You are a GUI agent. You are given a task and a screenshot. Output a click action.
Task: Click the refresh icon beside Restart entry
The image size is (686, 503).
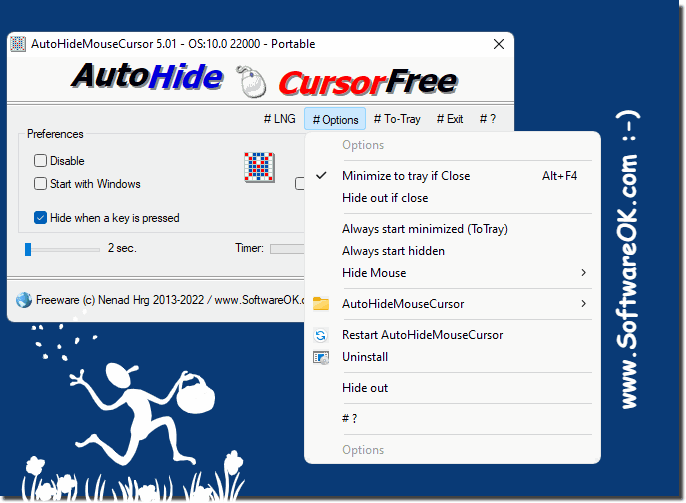click(x=321, y=335)
